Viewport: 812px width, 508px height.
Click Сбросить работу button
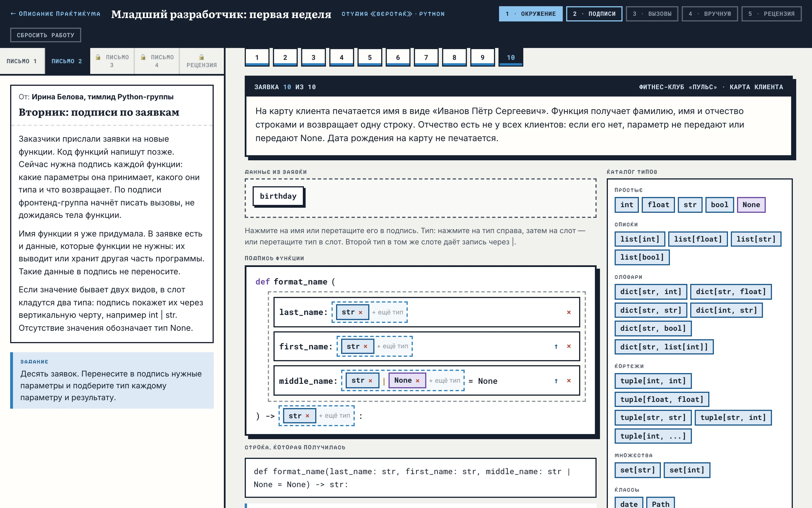point(46,35)
